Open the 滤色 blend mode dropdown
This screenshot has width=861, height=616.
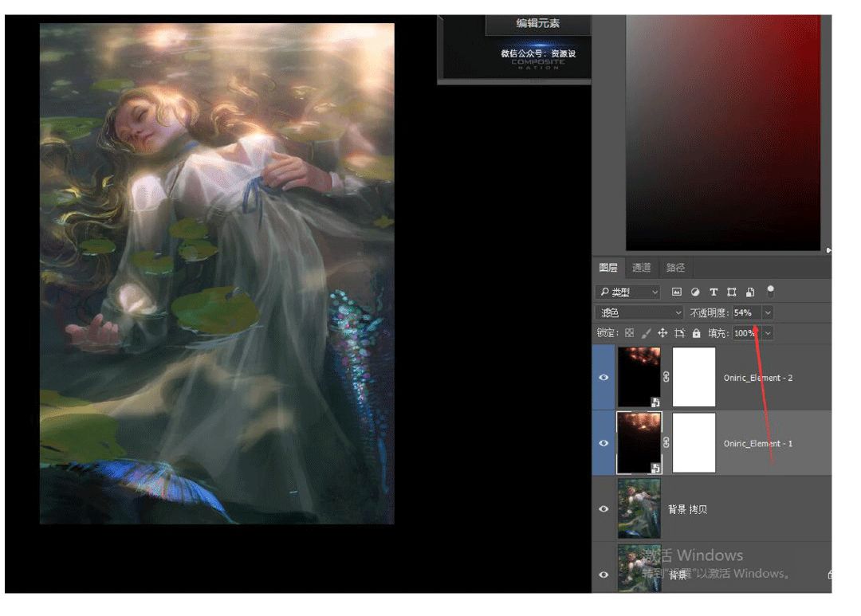pos(639,312)
